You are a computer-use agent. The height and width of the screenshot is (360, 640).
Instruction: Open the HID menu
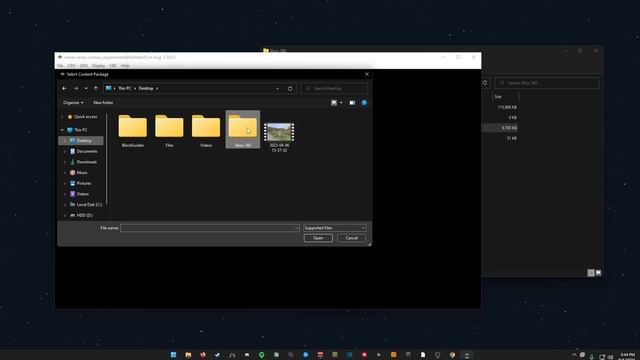(113, 66)
